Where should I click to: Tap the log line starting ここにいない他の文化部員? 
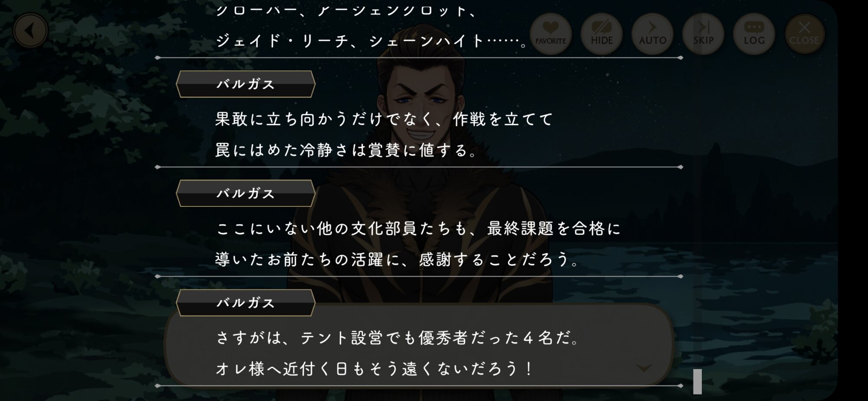(418, 228)
